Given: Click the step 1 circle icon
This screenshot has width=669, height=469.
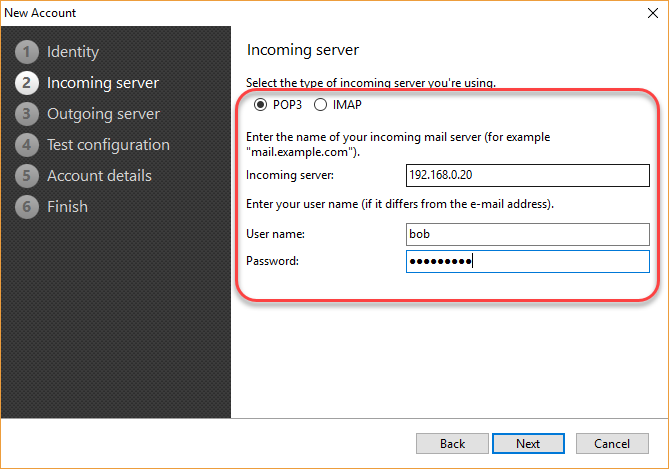Looking at the screenshot, I should [x=26, y=52].
